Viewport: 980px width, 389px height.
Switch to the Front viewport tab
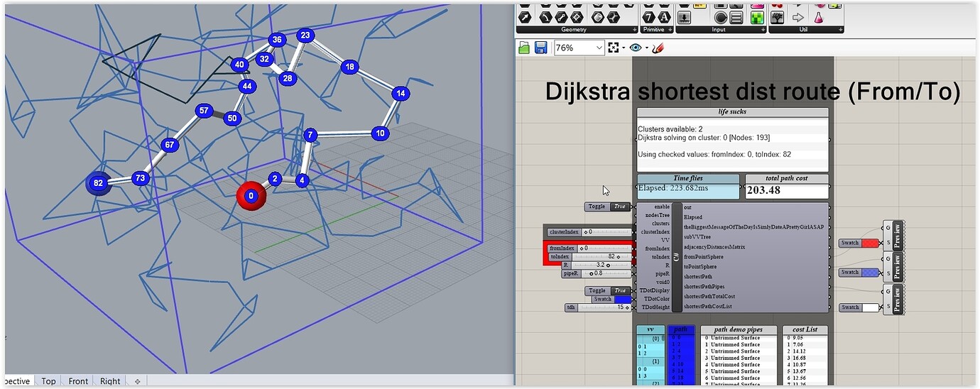click(x=78, y=381)
